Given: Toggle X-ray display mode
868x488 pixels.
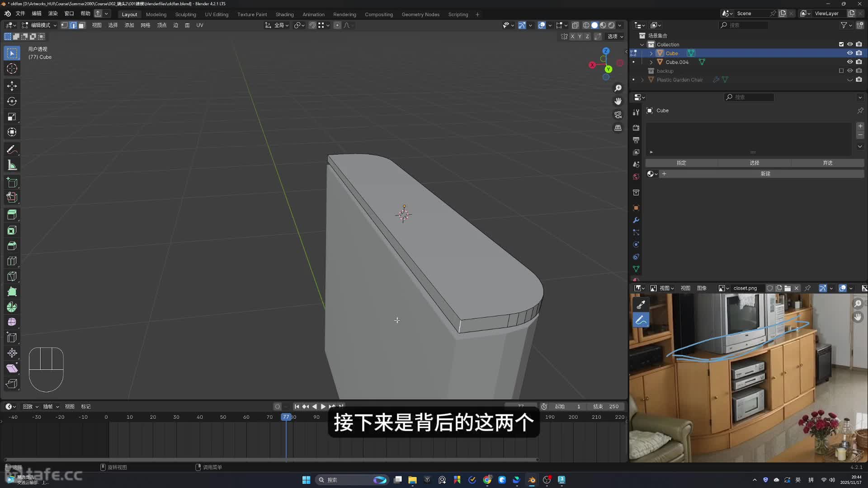Looking at the screenshot, I should click(x=575, y=25).
